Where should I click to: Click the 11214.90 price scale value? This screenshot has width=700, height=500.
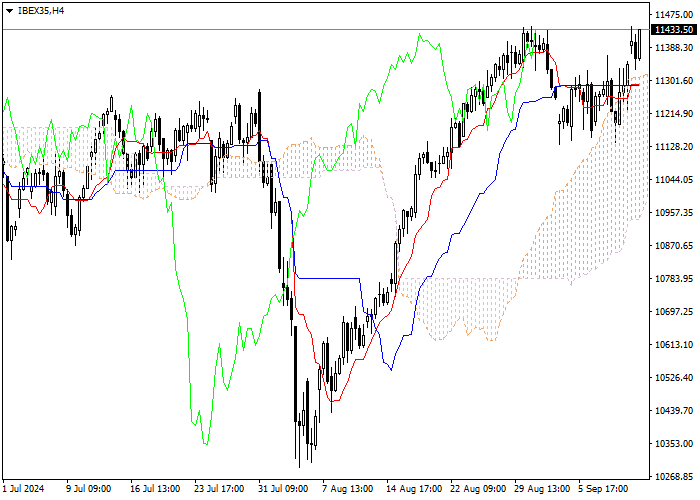(x=674, y=114)
